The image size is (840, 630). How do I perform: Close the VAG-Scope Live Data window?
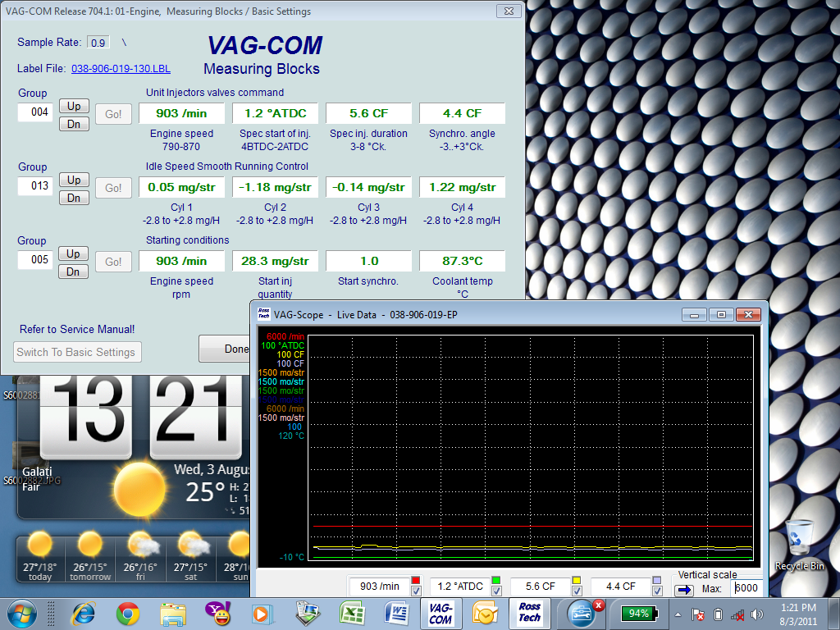748,314
